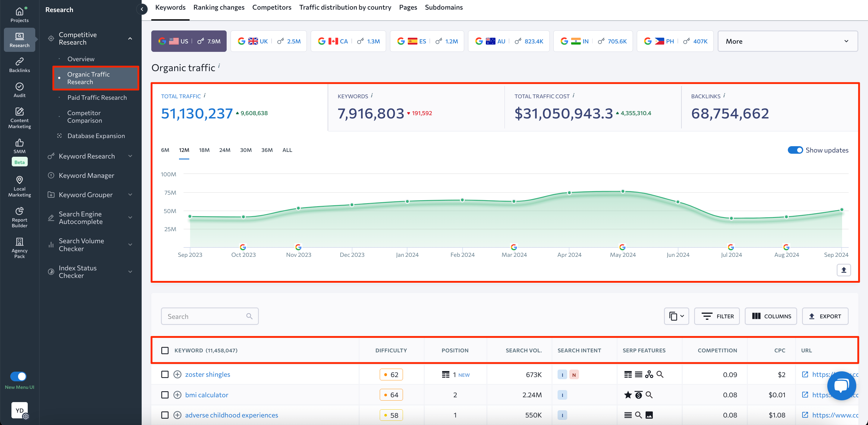Collapse the Research side panel arrow
Screen dimensions: 868x425
[142, 9]
